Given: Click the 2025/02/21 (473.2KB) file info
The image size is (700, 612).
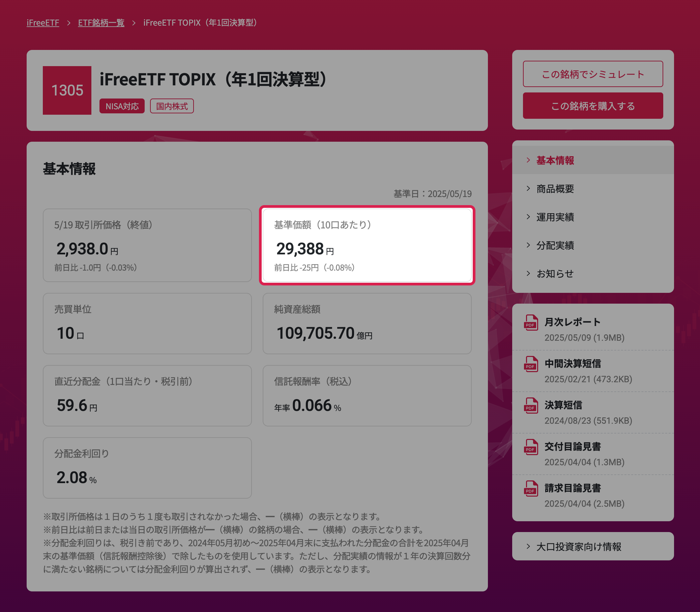Looking at the screenshot, I should (x=588, y=379).
